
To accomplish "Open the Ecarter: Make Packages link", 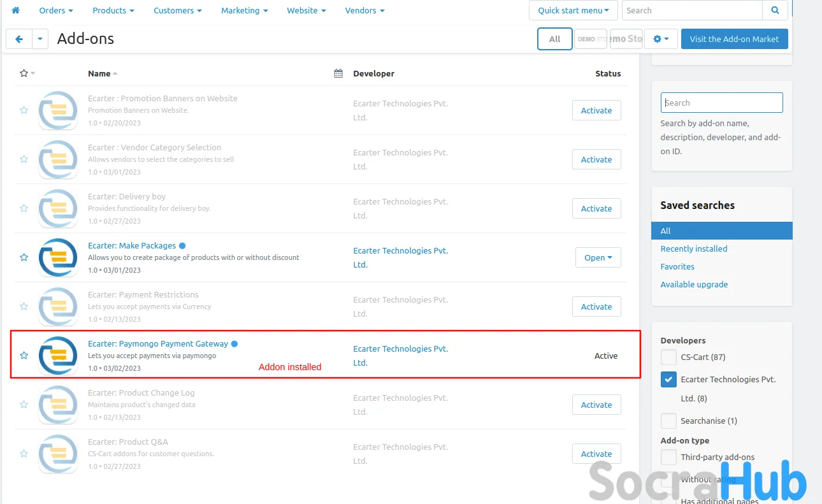I will coord(132,245).
